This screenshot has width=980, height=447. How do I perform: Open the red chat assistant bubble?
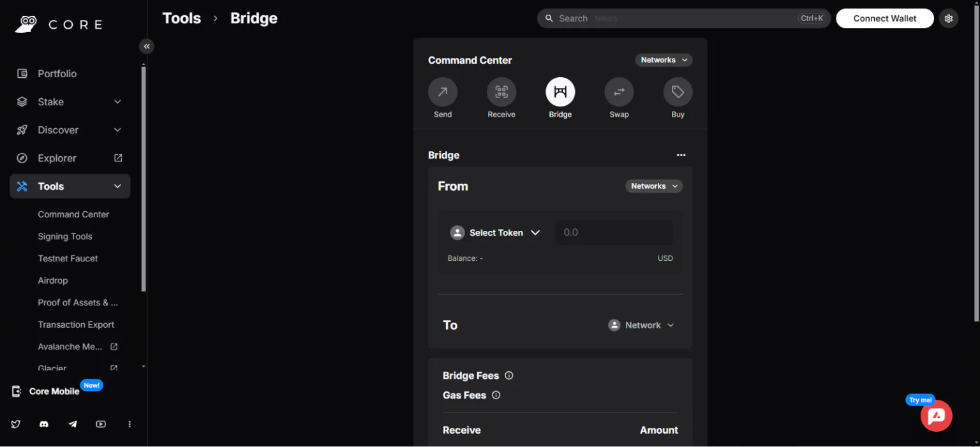(936, 416)
